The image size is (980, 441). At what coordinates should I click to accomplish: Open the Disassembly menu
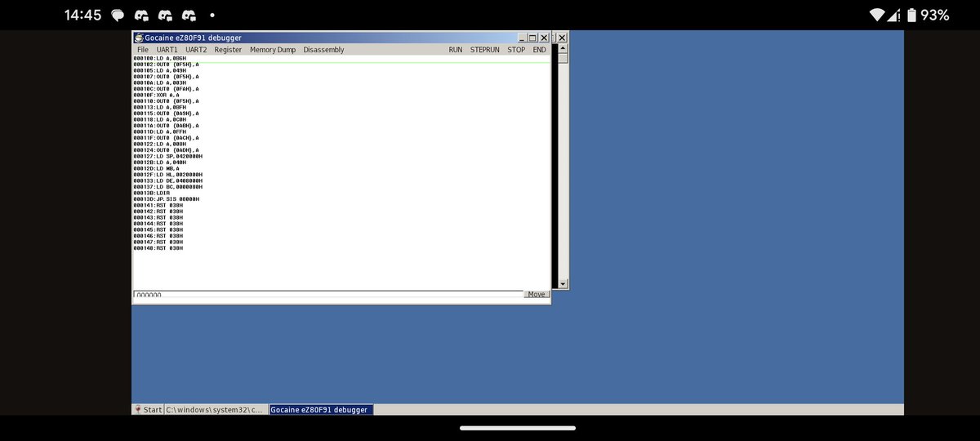323,50
